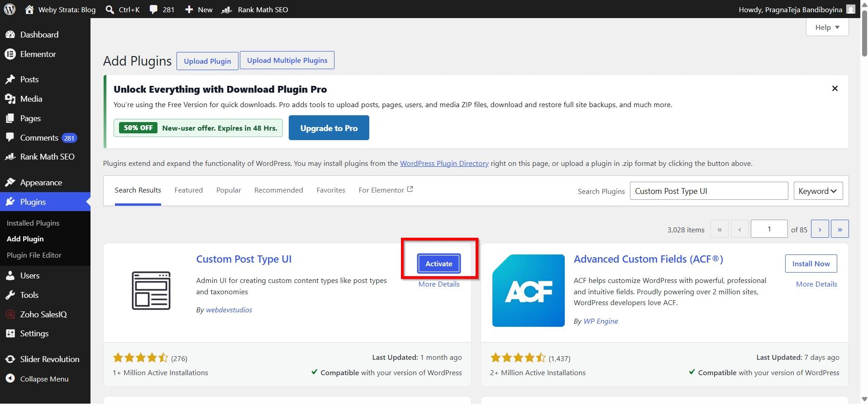Image resolution: width=868 pixels, height=405 pixels.
Task: Click the Elementor icon in sidebar
Action: (x=10, y=54)
